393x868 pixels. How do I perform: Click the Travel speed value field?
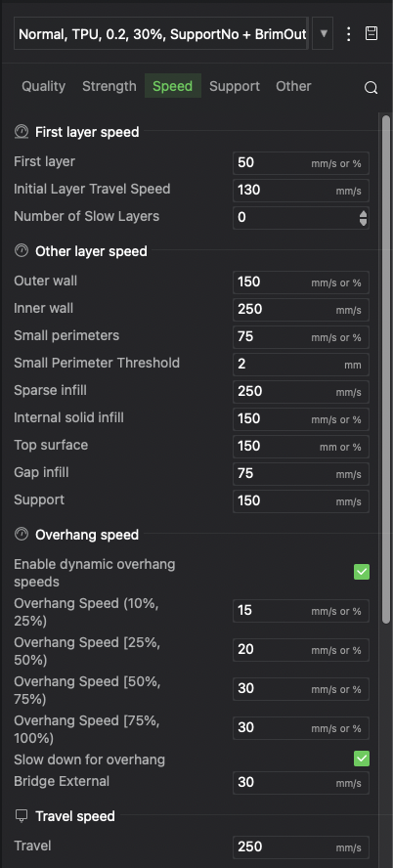pos(300,847)
